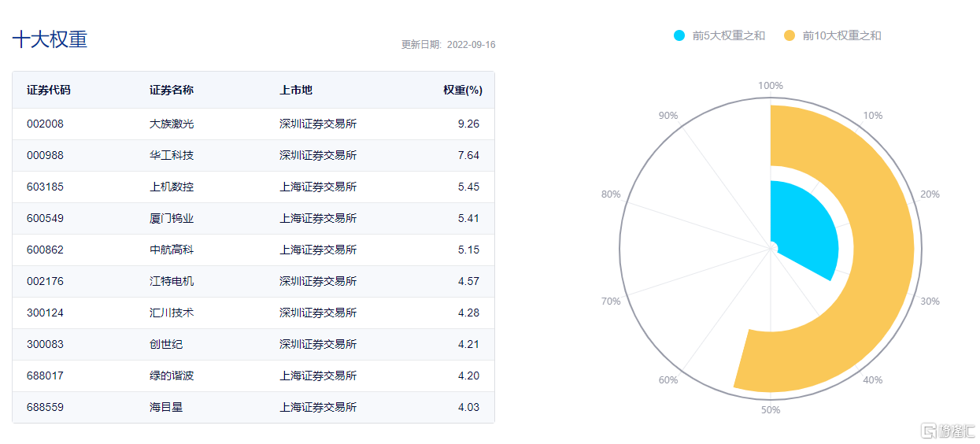Click weight value 4.20
980x444 pixels.
(468, 376)
